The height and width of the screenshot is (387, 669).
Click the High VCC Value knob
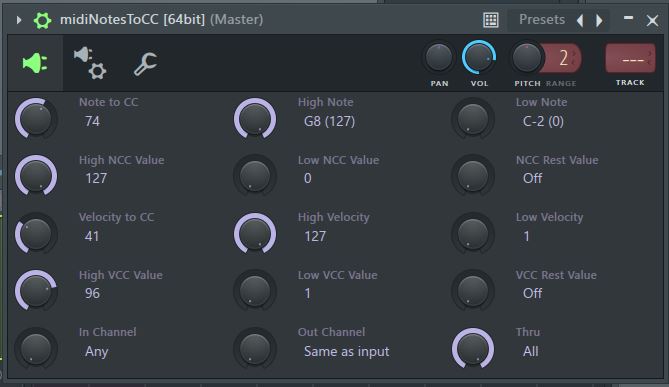tap(36, 291)
